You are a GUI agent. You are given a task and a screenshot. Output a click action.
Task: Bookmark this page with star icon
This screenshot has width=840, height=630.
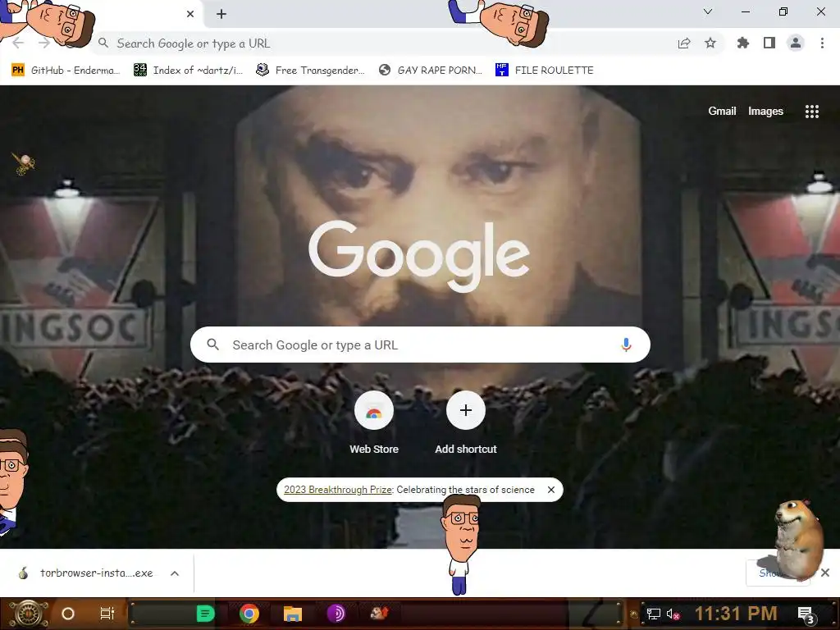tap(710, 43)
